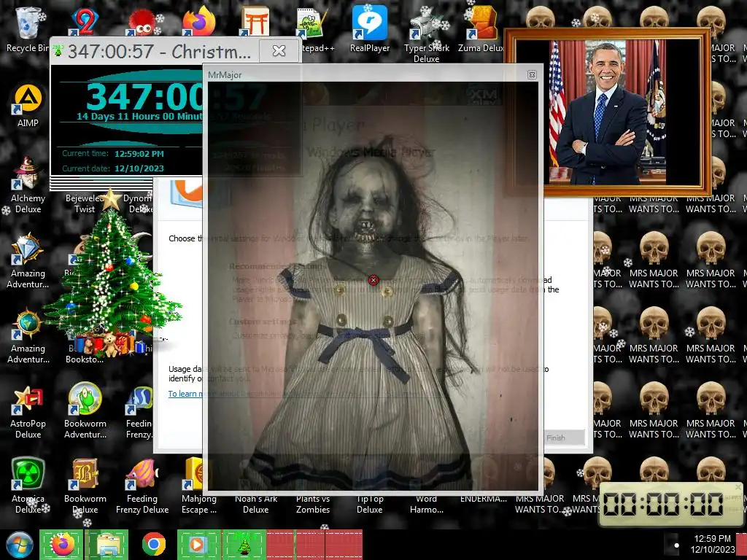Select the TipTop Deluxe label
747x560 pixels.
(370, 504)
